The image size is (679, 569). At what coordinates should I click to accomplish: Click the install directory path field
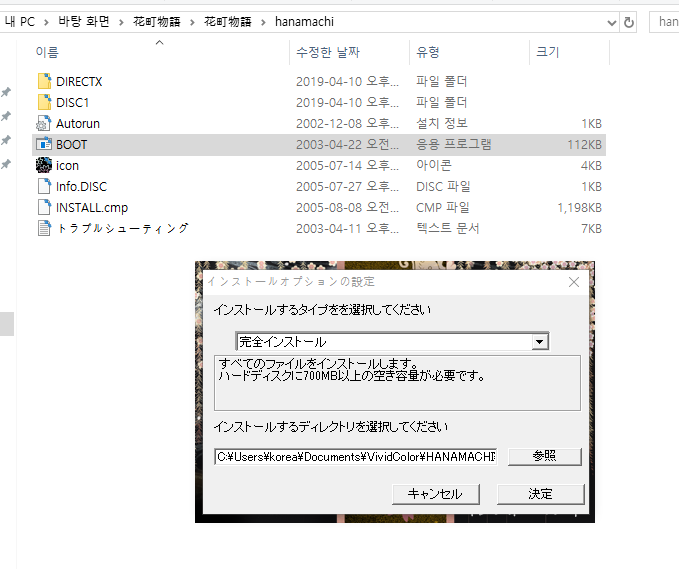tap(356, 457)
